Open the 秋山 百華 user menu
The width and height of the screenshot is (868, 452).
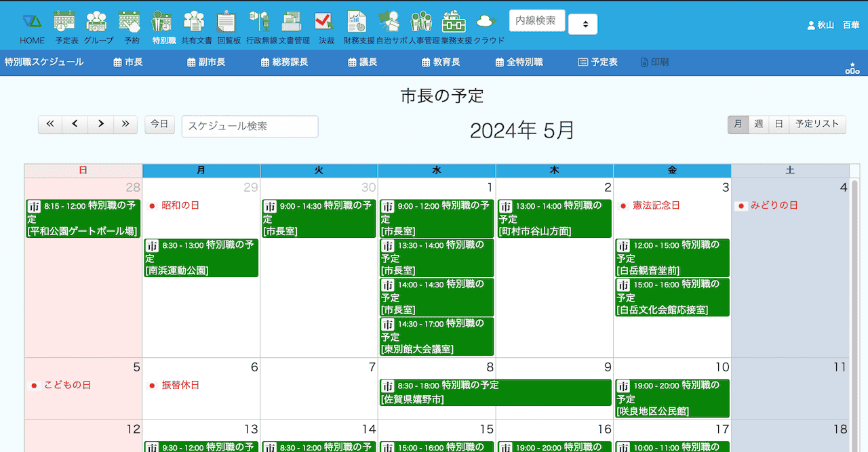(x=833, y=25)
